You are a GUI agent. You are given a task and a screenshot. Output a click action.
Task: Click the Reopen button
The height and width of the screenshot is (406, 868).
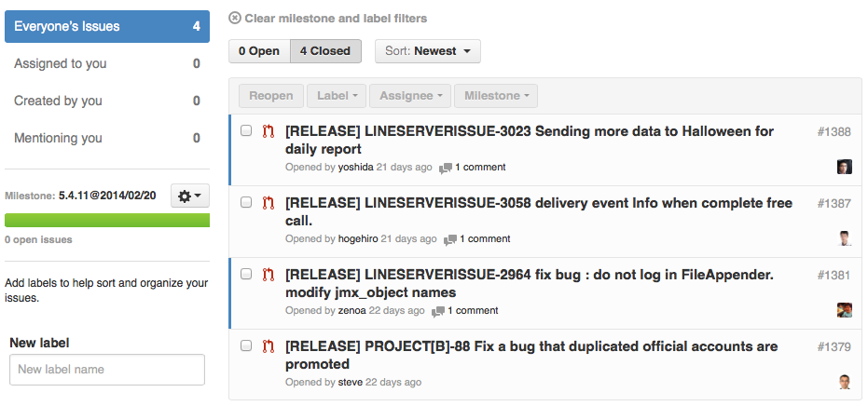click(270, 96)
